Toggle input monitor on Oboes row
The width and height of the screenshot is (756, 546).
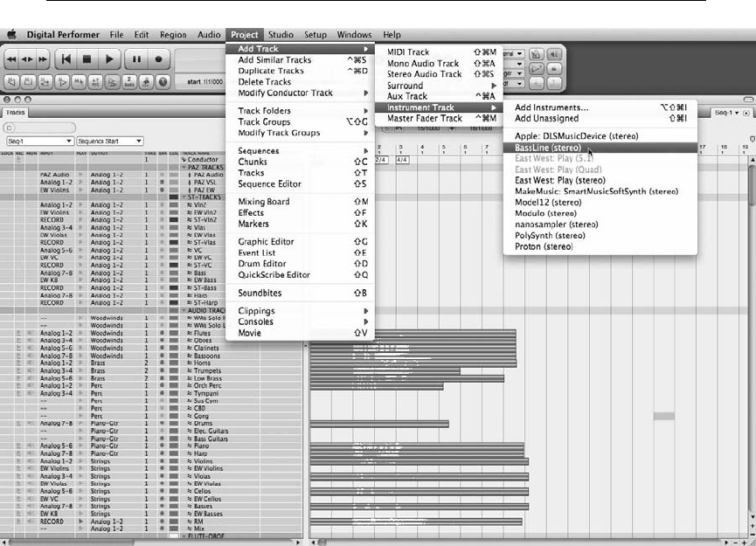click(x=31, y=340)
